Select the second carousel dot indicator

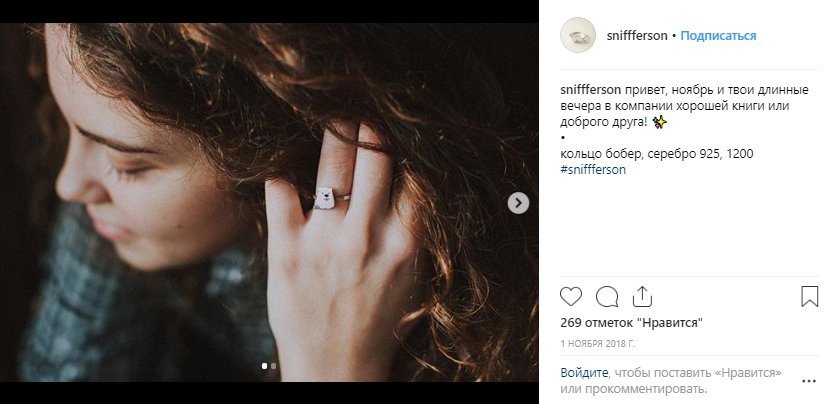(x=273, y=366)
